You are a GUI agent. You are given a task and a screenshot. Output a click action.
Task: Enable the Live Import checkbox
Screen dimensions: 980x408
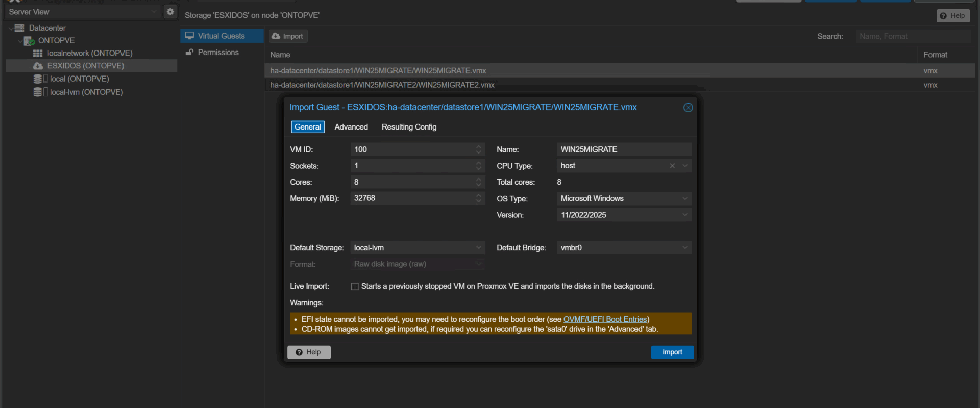[x=355, y=287]
